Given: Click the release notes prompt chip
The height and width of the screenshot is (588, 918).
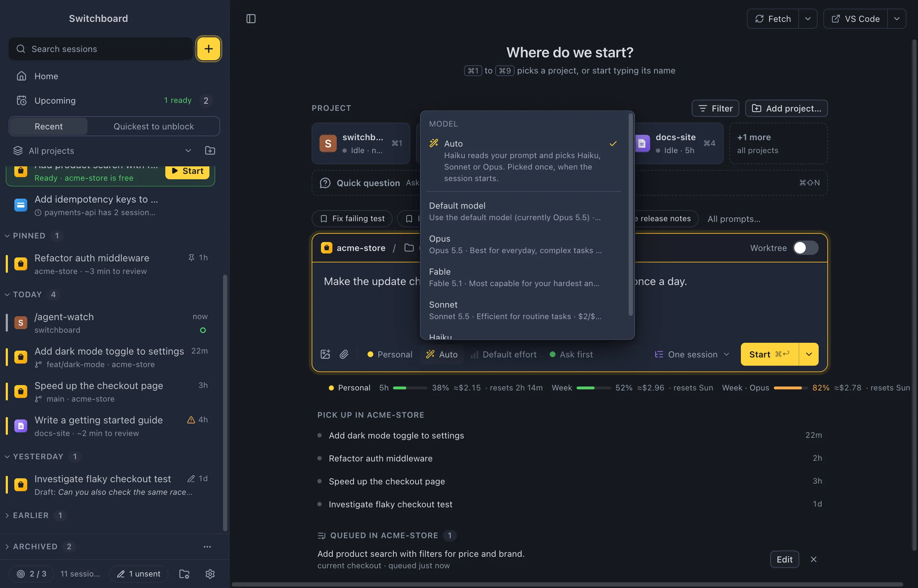Looking at the screenshot, I should (666, 219).
